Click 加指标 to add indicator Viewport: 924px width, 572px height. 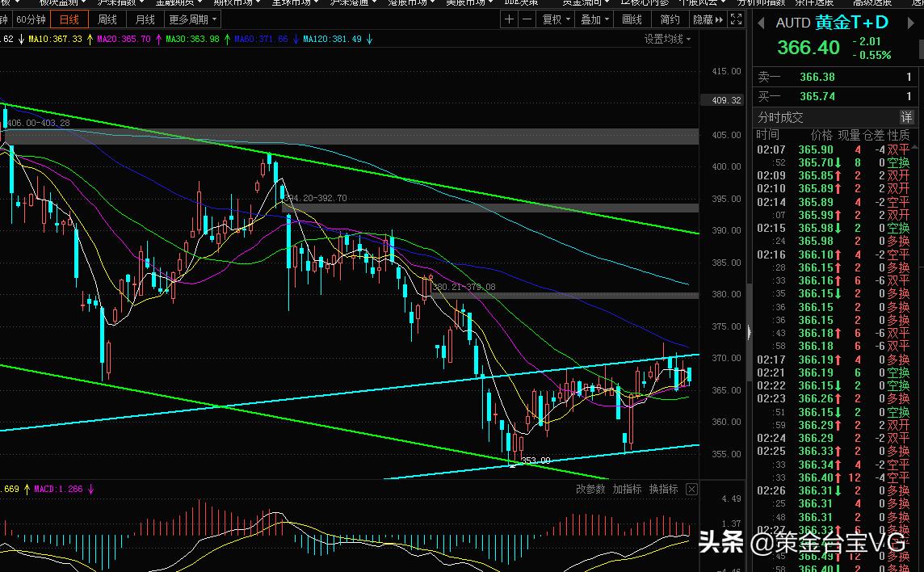pyautogui.click(x=627, y=489)
